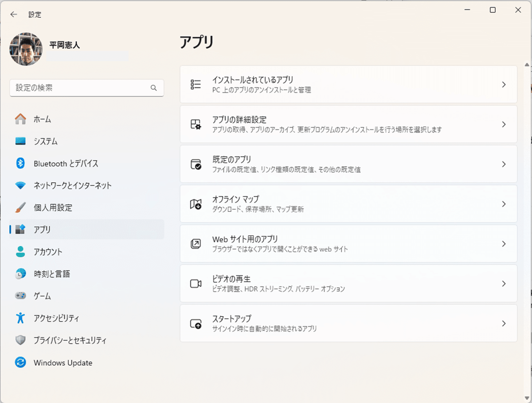The width and height of the screenshot is (532, 403).
Task: Click description サインイン時に自動的に開始されるアプリ
Action: (x=265, y=329)
